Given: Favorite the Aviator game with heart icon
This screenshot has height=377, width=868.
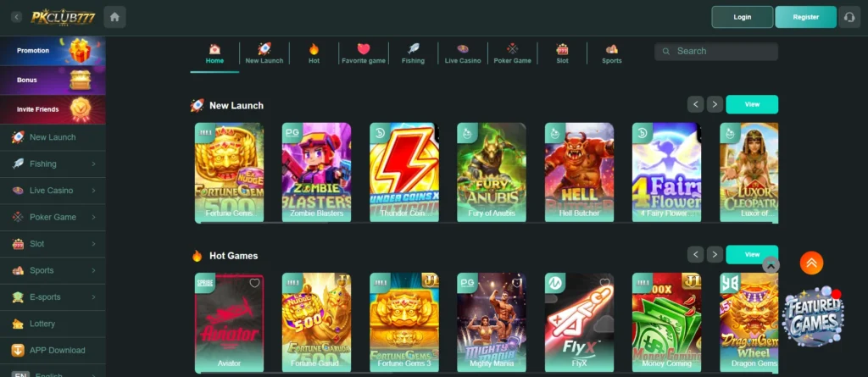Looking at the screenshot, I should click(x=254, y=283).
